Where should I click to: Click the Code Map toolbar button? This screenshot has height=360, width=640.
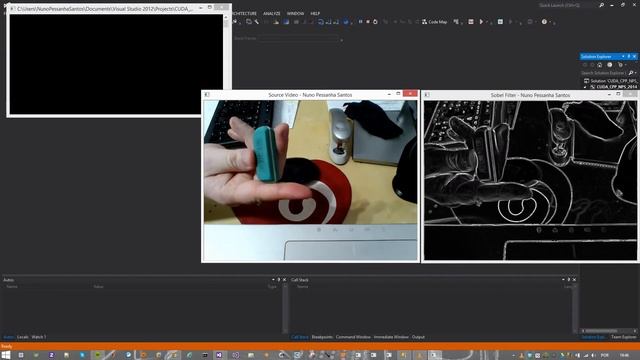[434, 22]
